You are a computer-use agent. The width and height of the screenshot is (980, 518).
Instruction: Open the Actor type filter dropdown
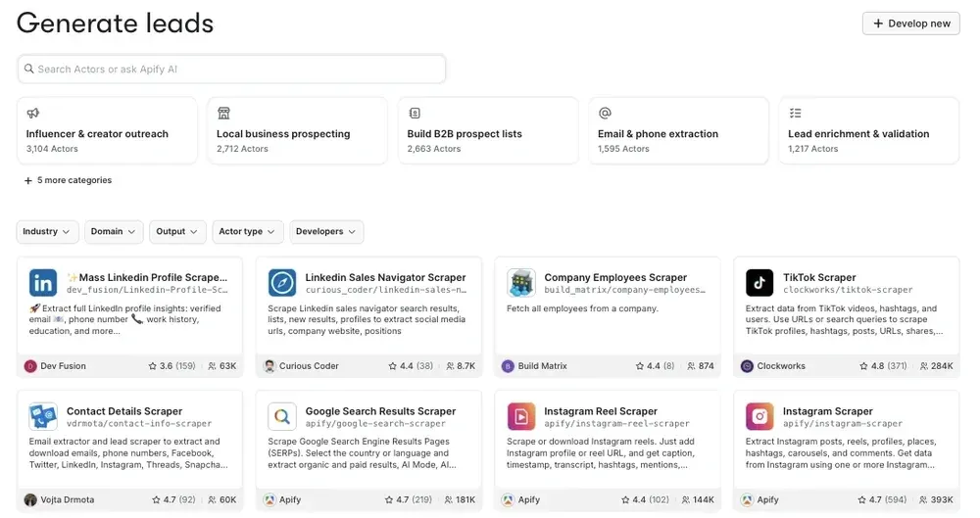click(x=248, y=231)
